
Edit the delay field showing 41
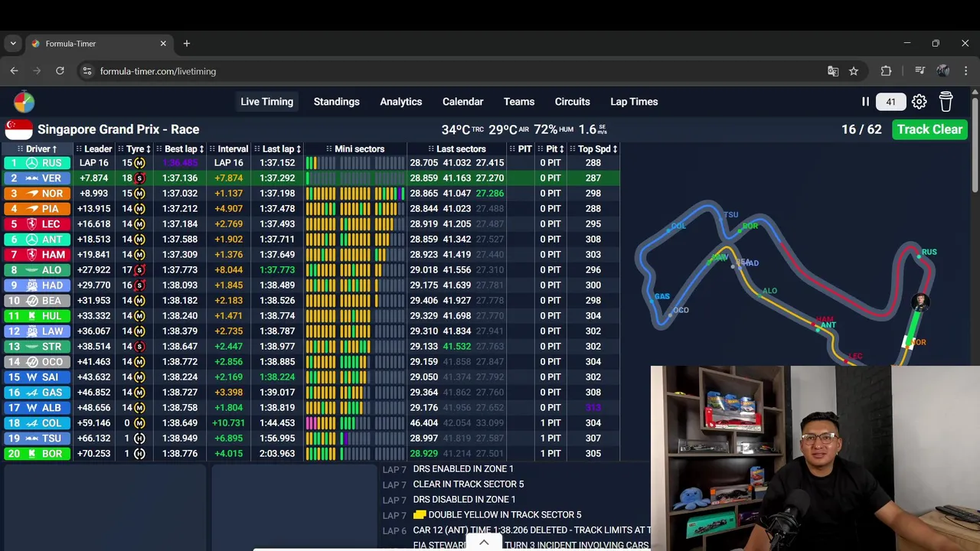890,102
